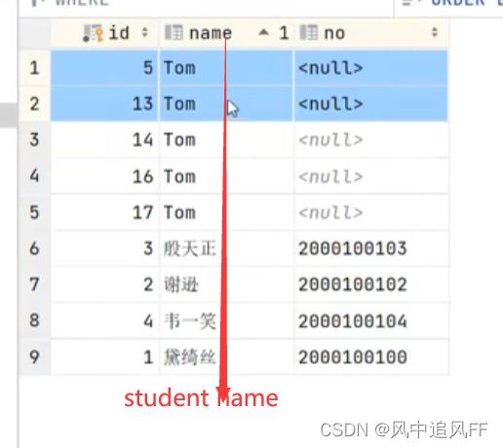Click the null no cell in row 4

tap(370, 176)
